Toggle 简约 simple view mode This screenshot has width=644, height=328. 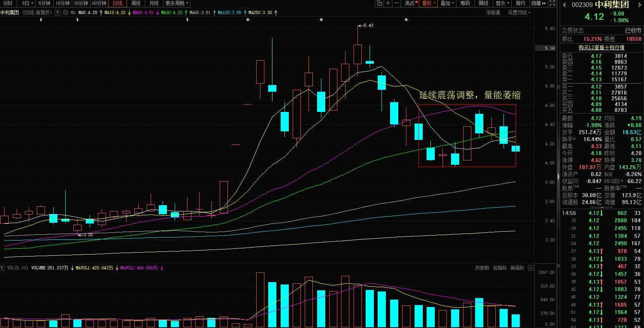coord(521,3)
